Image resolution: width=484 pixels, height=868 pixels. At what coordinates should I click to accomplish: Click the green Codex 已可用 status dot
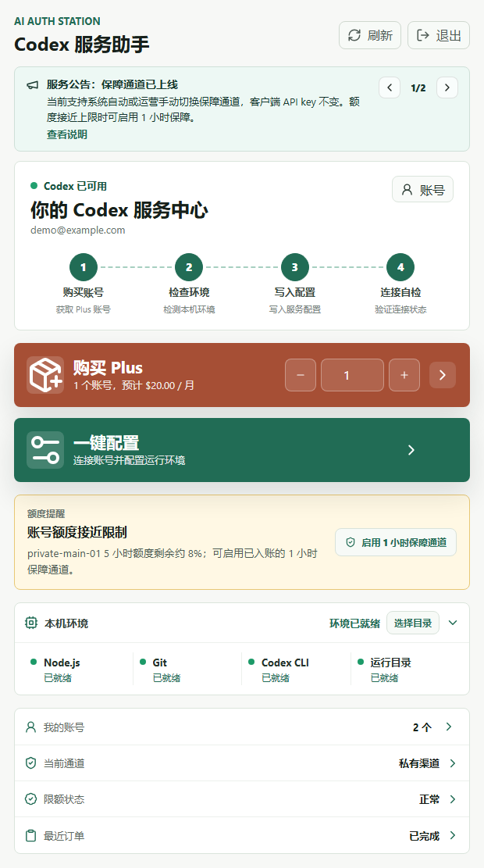point(34,186)
